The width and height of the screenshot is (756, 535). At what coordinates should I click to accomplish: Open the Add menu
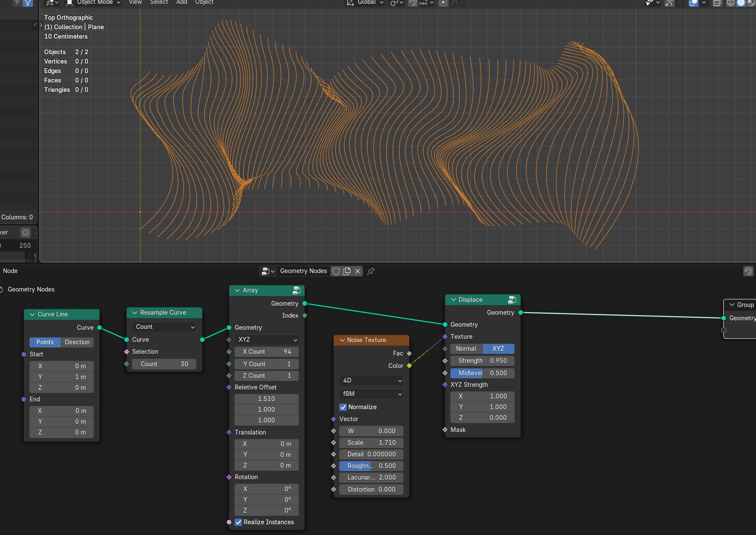coord(181,2)
